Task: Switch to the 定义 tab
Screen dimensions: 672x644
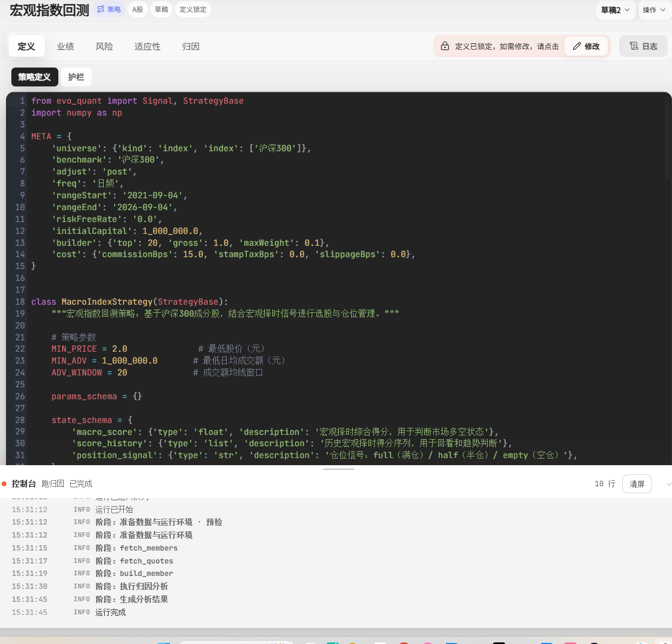Action: pyautogui.click(x=26, y=46)
